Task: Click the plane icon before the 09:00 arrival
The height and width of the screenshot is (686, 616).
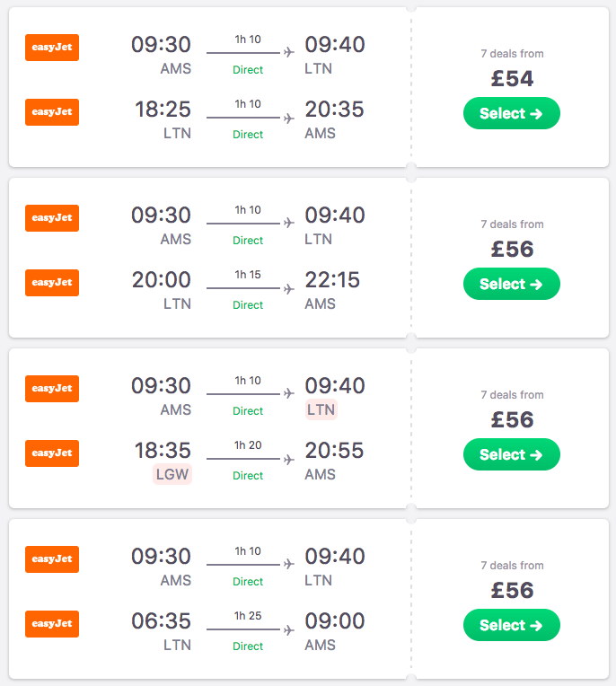Action: pyautogui.click(x=289, y=629)
